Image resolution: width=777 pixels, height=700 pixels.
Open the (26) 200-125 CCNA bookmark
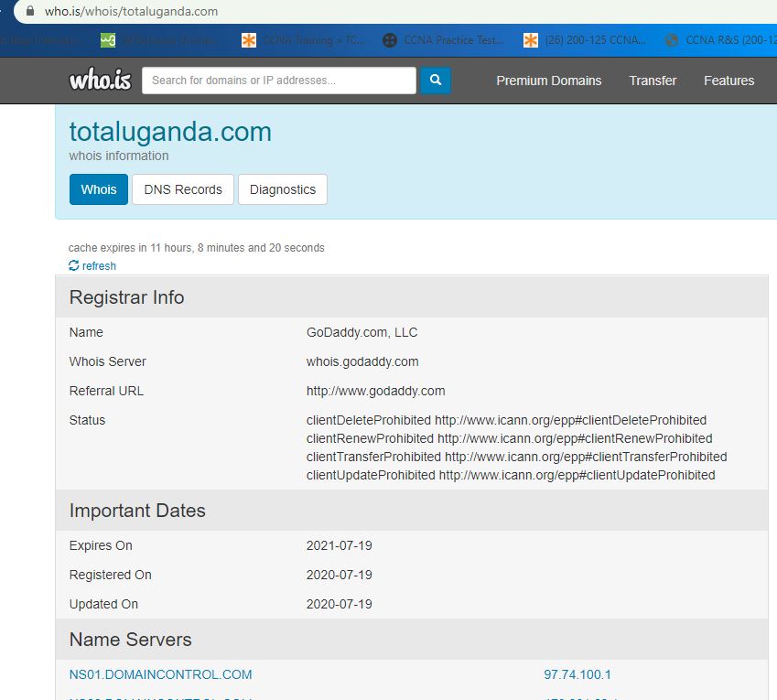[585, 40]
